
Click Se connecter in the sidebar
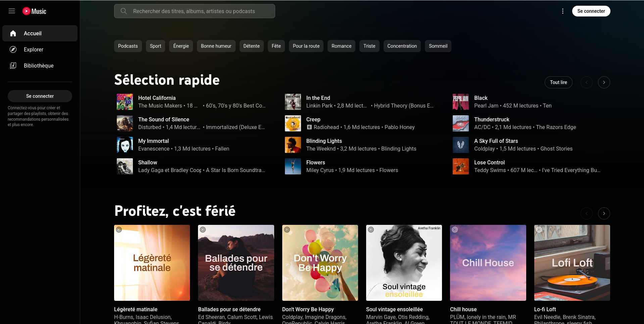(40, 96)
